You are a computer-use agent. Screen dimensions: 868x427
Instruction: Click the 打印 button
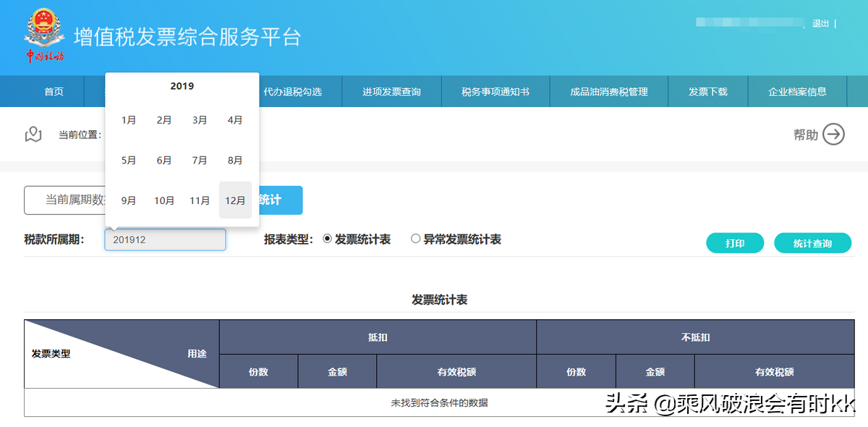coord(735,242)
